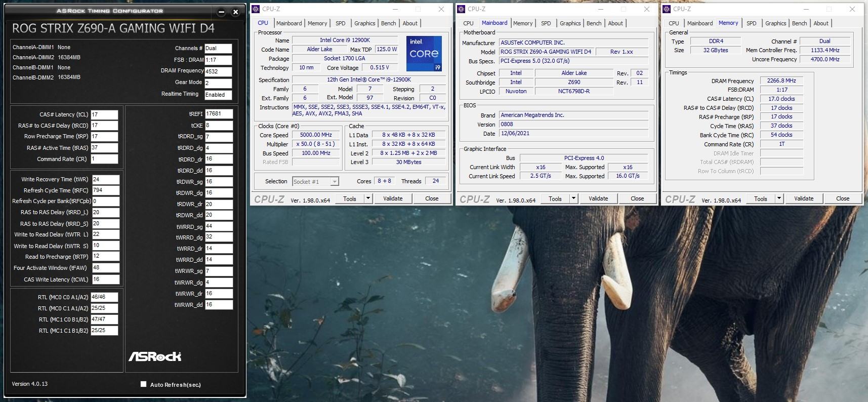868x402 pixels.
Task: Minimize the ASRock Timing Configurator window
Action: 222,12
